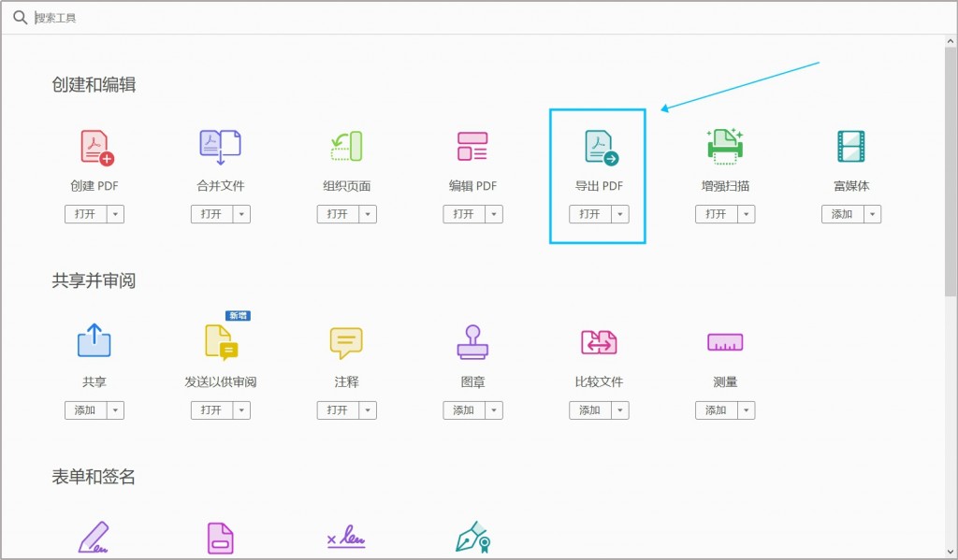The image size is (958, 560).
Task: Expand dropdown arrow for 共享
Action: pyautogui.click(x=115, y=410)
